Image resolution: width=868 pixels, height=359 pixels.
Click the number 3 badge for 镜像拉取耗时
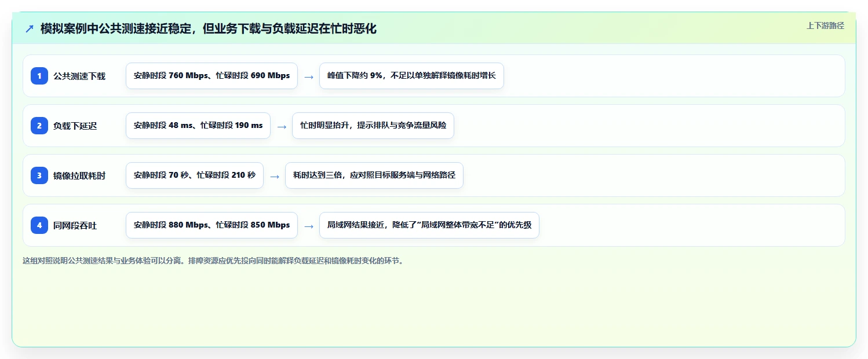point(39,175)
